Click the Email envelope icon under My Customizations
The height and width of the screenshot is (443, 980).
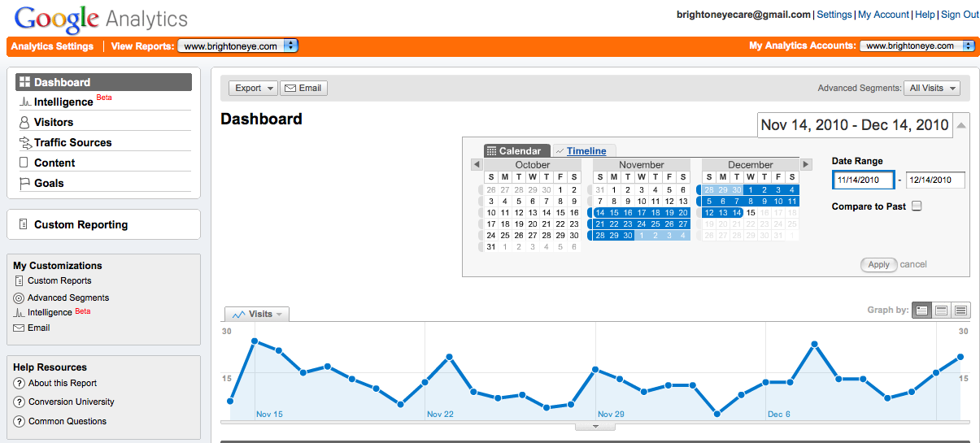click(20, 328)
